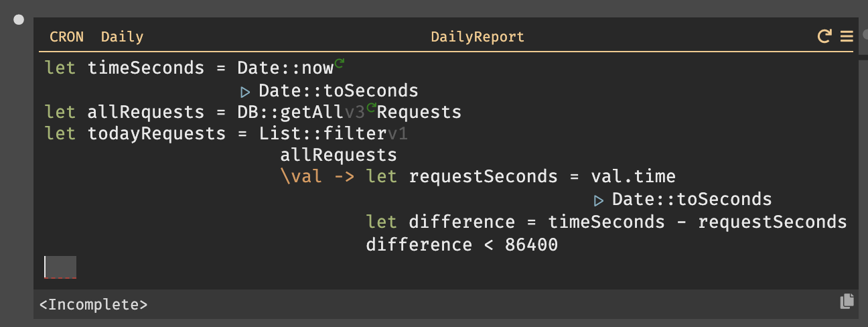
Task: Click the refresh icon in handler header
Action: point(824,36)
